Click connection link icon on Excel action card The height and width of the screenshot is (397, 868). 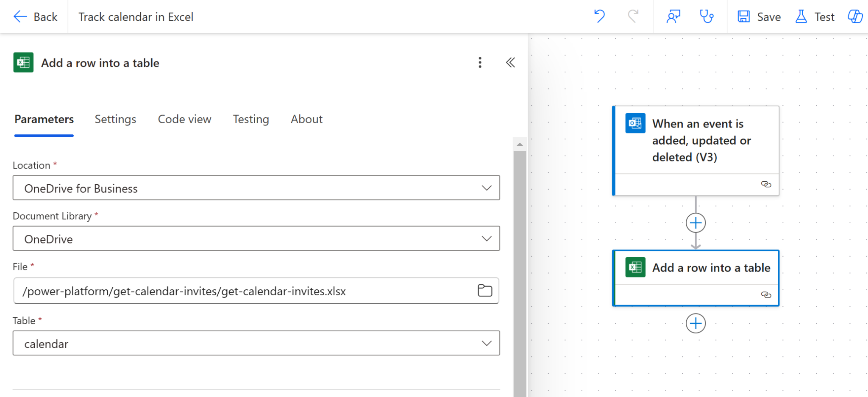pos(766,295)
